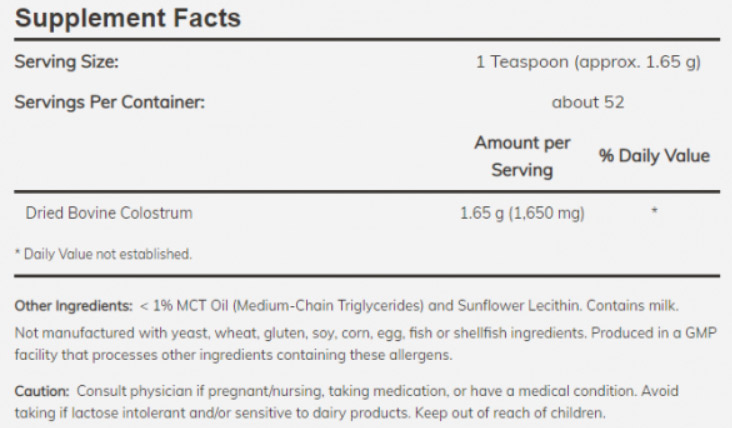
Task: Click the asterisk in the Daily Value column
Action: pos(654,213)
